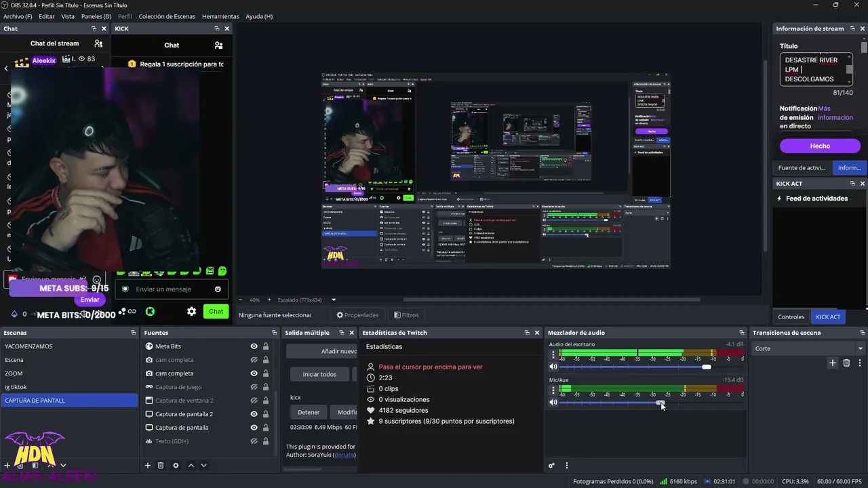Open the Paneles menu
Image resolution: width=868 pixels, height=488 pixels.
(96, 16)
